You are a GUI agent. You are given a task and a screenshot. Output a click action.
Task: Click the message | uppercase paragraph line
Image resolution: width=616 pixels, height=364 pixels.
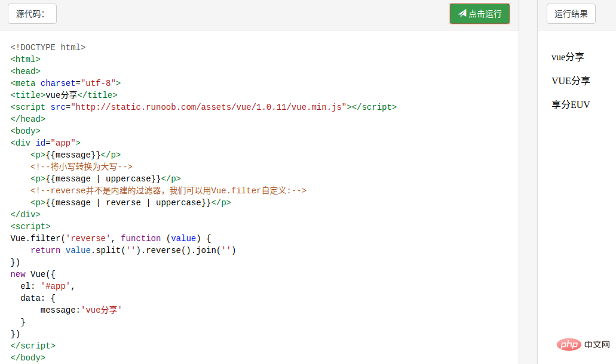tap(106, 178)
